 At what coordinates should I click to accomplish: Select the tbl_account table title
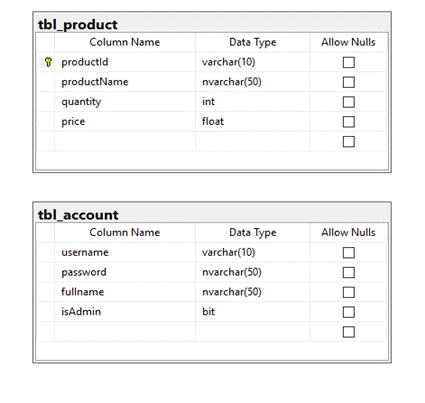(x=78, y=215)
